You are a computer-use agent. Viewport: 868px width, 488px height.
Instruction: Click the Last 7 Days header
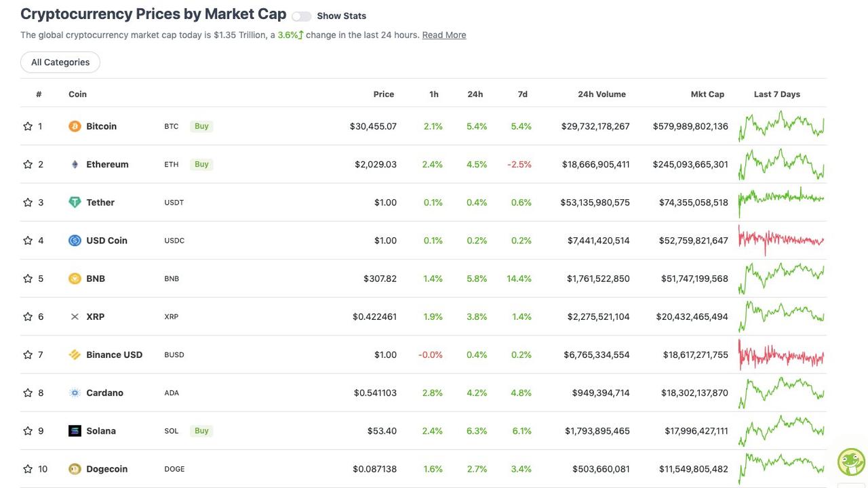[777, 94]
